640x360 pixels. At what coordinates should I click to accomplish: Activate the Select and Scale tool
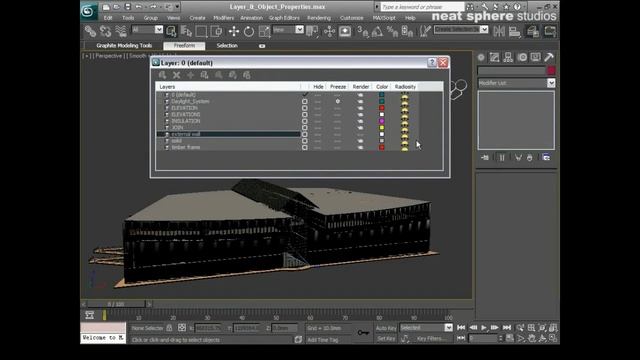point(264,31)
